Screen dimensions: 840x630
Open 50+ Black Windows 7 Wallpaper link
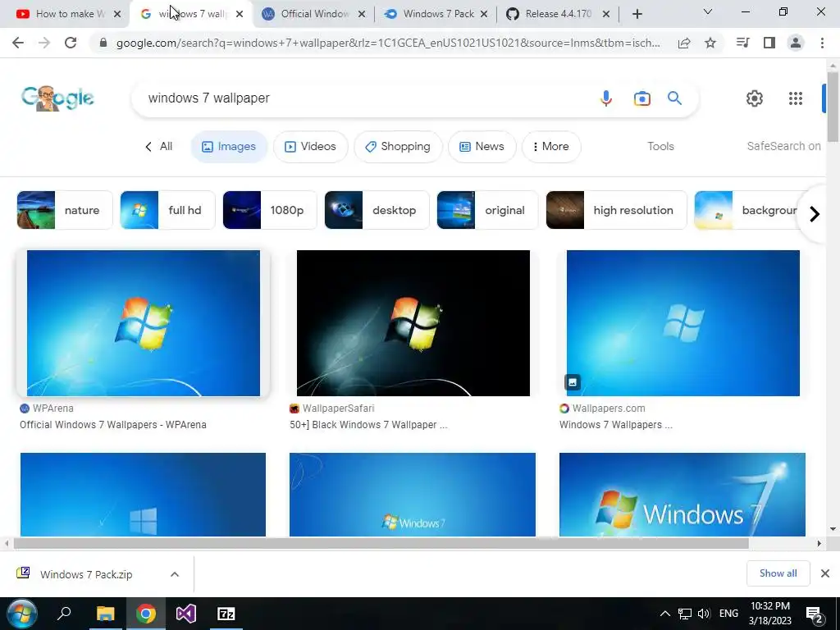point(368,425)
